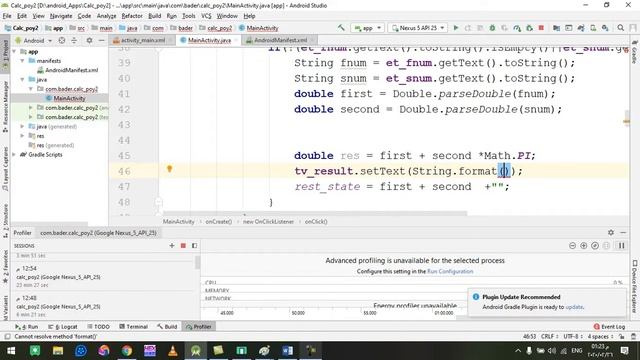Switch to the AndroidManifest.xml editor tab

[x=281, y=40]
